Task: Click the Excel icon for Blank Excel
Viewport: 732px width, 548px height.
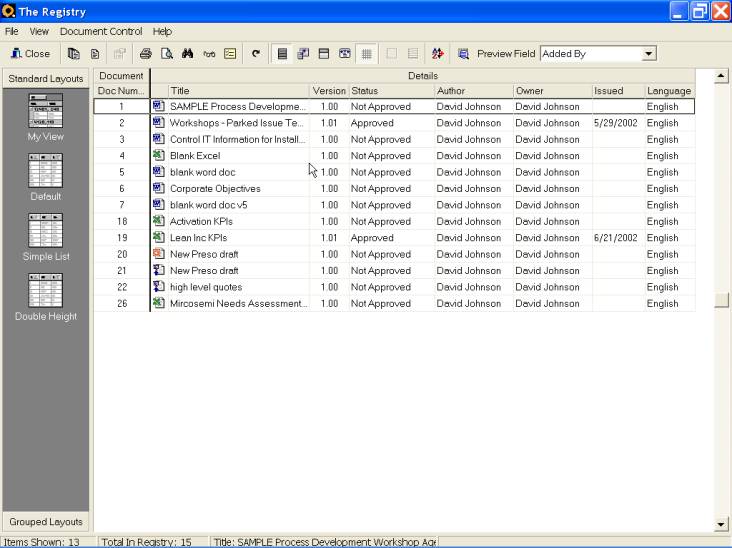Action: point(159,155)
